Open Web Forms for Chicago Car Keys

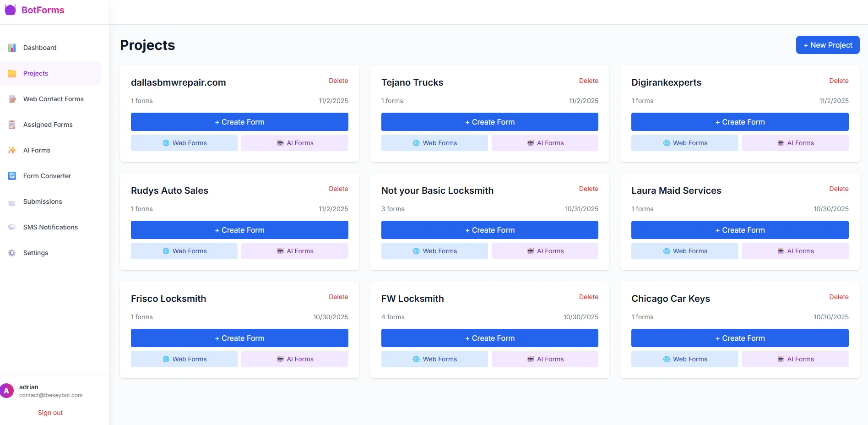(684, 359)
